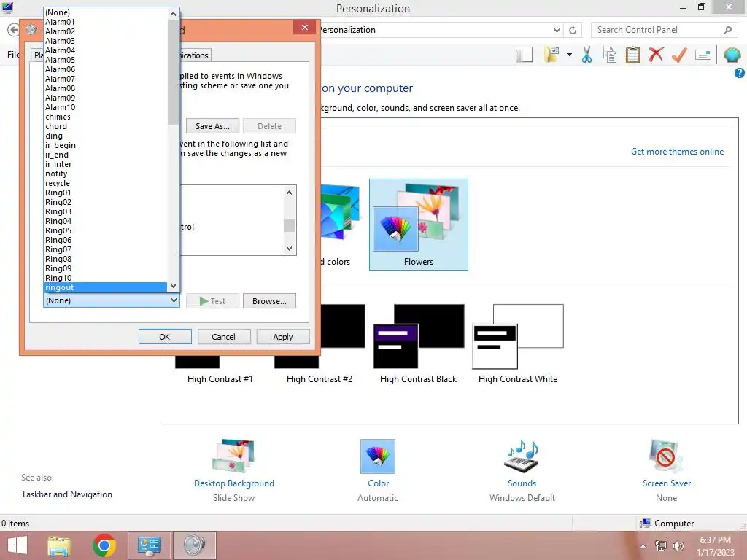Click the Cut scissors icon in toolbar
Screen dimensions: 747x560
point(587,55)
